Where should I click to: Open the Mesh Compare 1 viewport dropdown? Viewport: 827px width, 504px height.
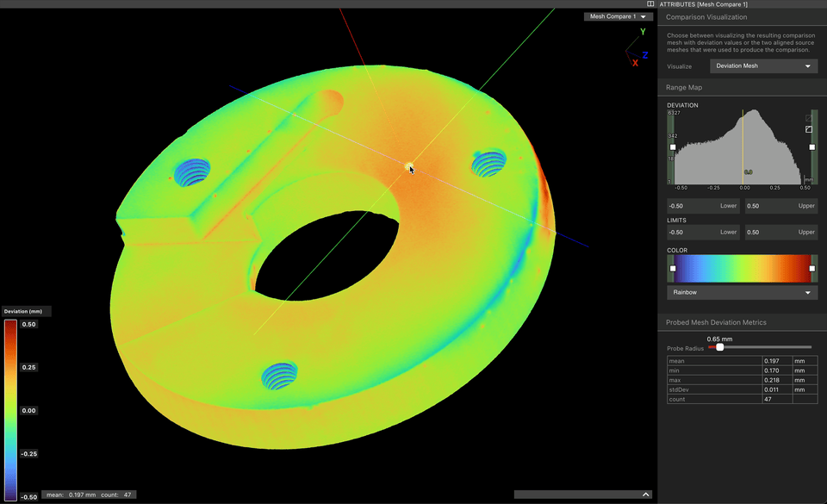(619, 16)
